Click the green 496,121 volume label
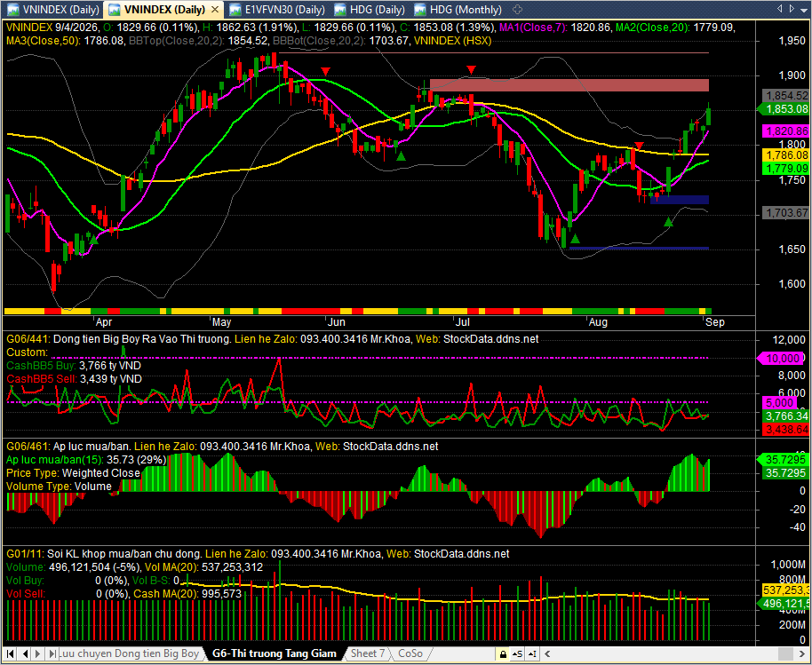Image resolution: width=812 pixels, height=665 pixels. pos(784,604)
